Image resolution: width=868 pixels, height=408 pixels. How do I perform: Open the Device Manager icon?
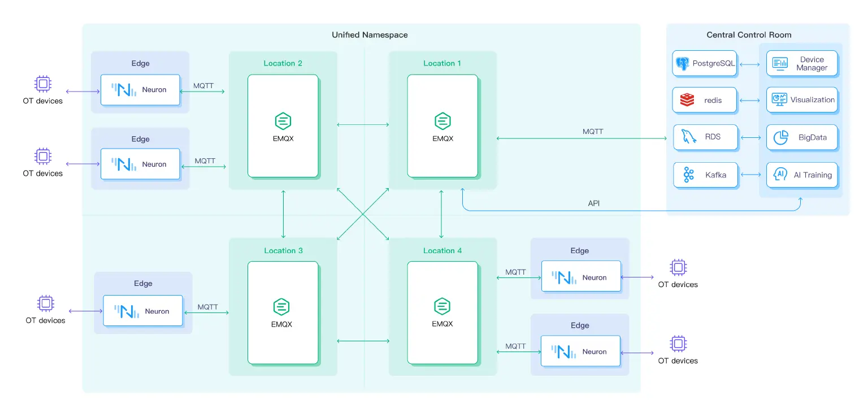tap(780, 63)
